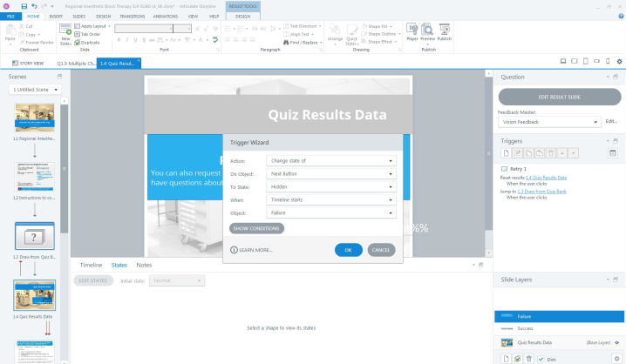Viewport: 626px width, 364px height.
Task: Open the Initial state dropdown
Action: click(177, 280)
